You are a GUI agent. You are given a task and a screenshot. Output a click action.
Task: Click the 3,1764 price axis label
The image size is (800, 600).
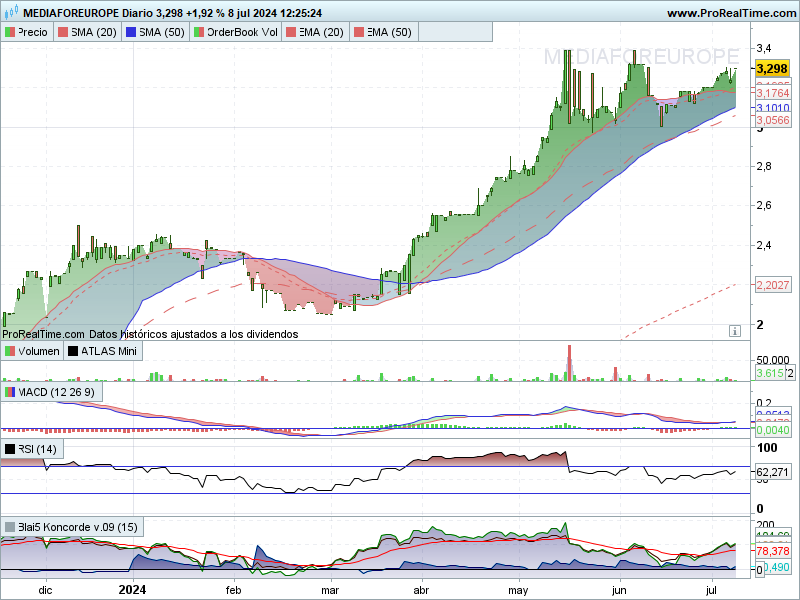[772, 93]
